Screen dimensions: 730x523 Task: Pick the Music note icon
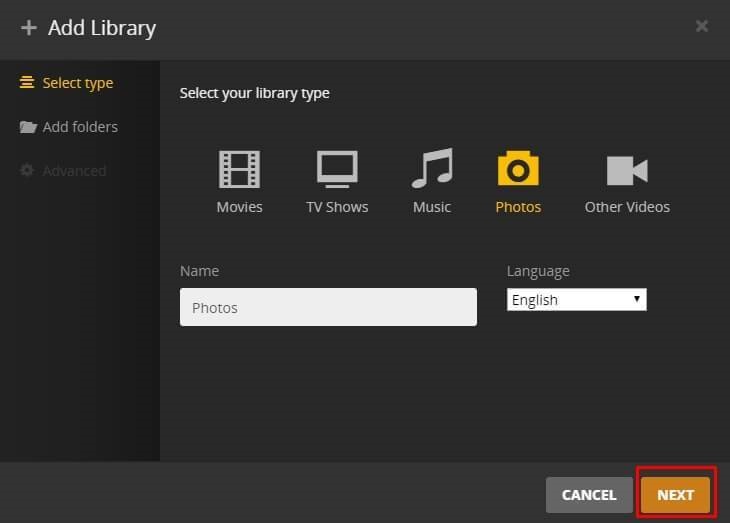click(432, 169)
